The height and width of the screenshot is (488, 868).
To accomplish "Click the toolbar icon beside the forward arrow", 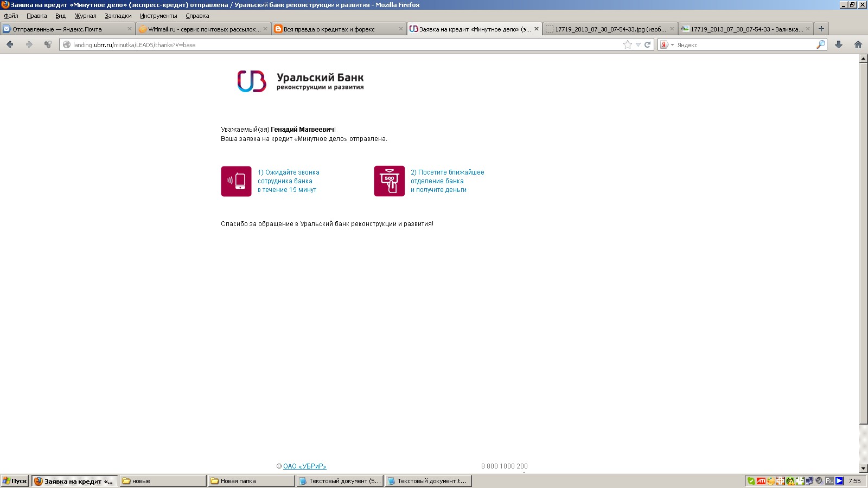I will [x=48, y=44].
